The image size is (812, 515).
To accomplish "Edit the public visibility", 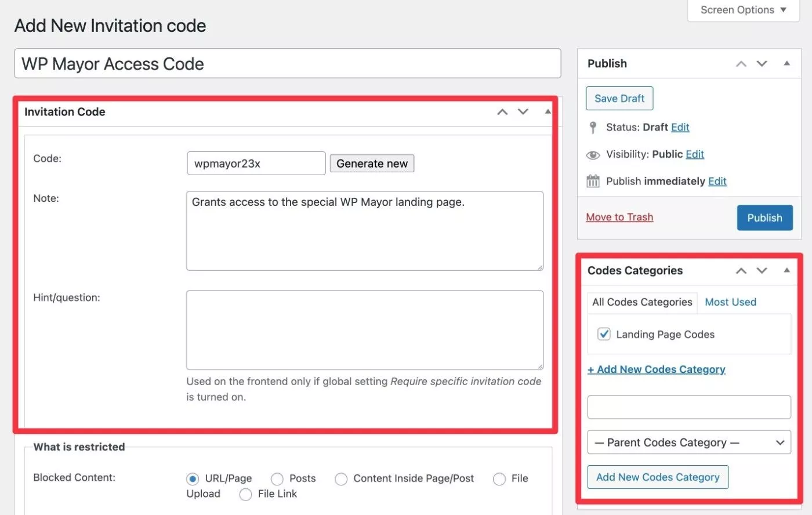I will pyautogui.click(x=695, y=154).
